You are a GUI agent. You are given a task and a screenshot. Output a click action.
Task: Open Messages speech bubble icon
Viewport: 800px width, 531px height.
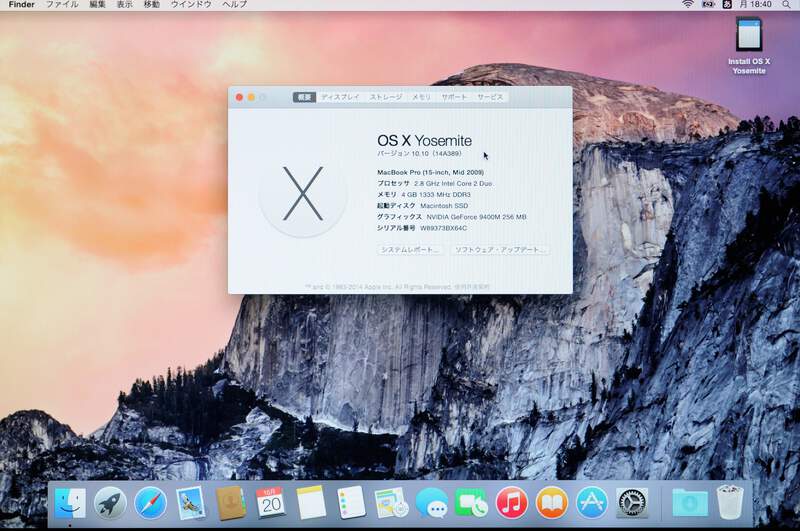click(432, 503)
